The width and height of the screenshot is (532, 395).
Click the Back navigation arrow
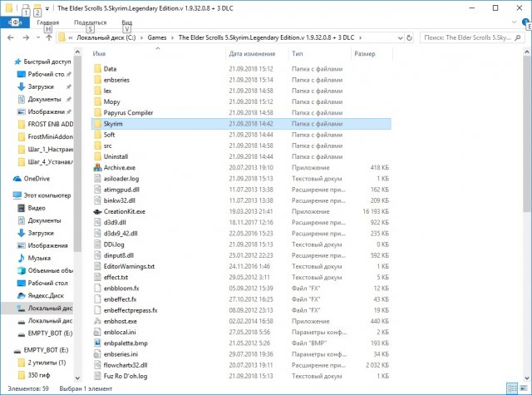[10, 37]
